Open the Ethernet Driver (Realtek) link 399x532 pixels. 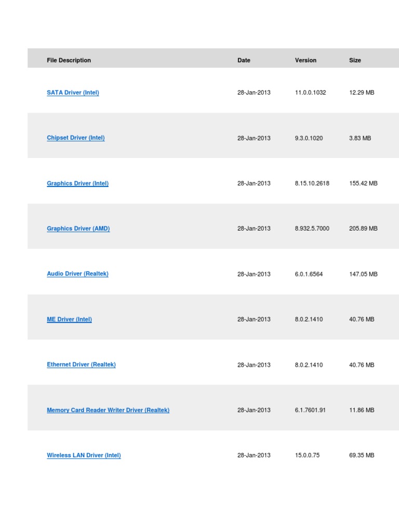click(81, 365)
